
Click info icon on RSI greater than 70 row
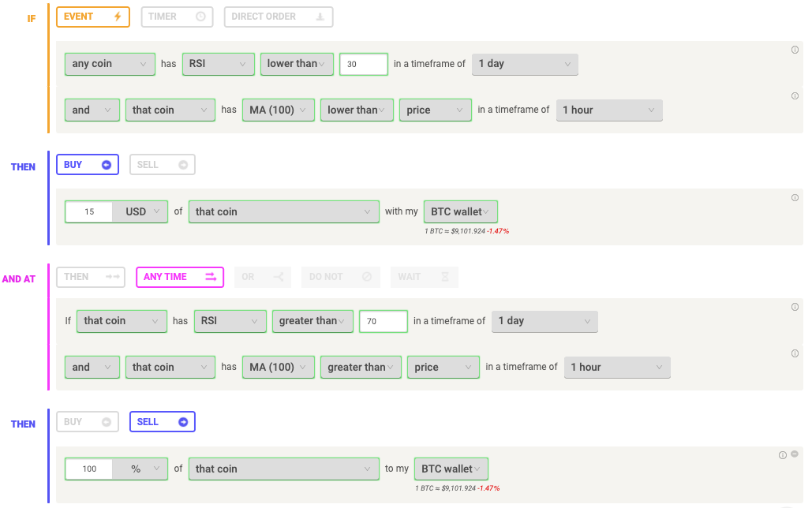coord(795,307)
